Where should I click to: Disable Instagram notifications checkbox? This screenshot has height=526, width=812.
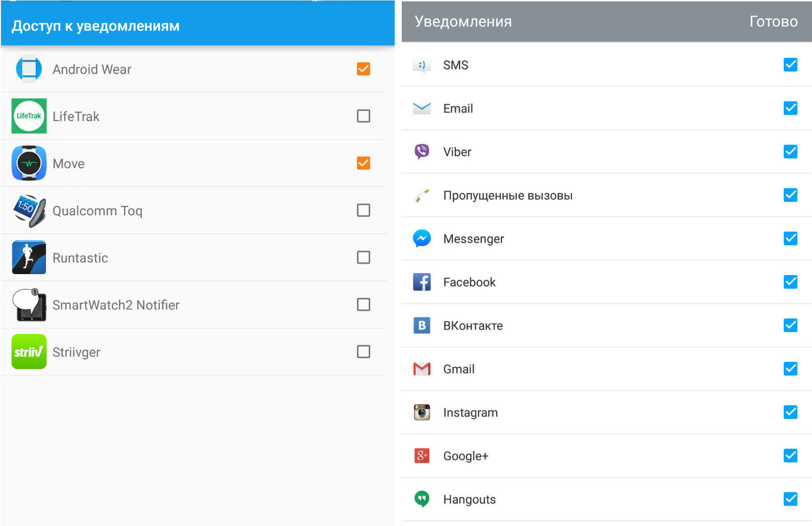(790, 412)
